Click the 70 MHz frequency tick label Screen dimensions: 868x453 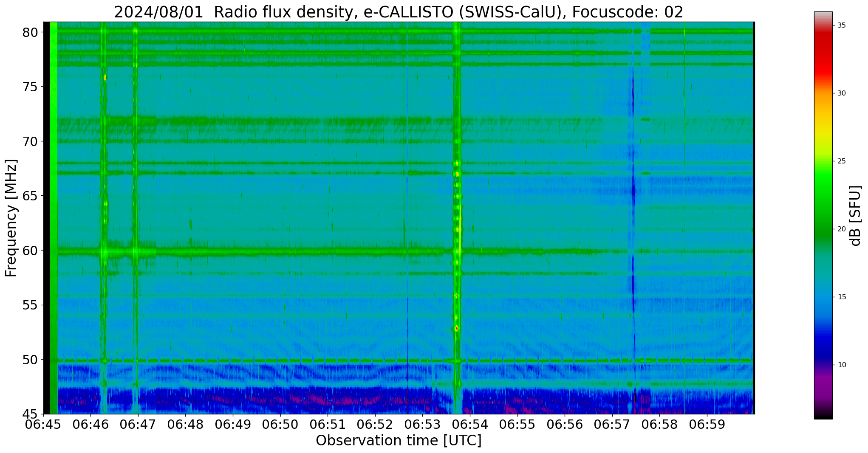pos(30,141)
